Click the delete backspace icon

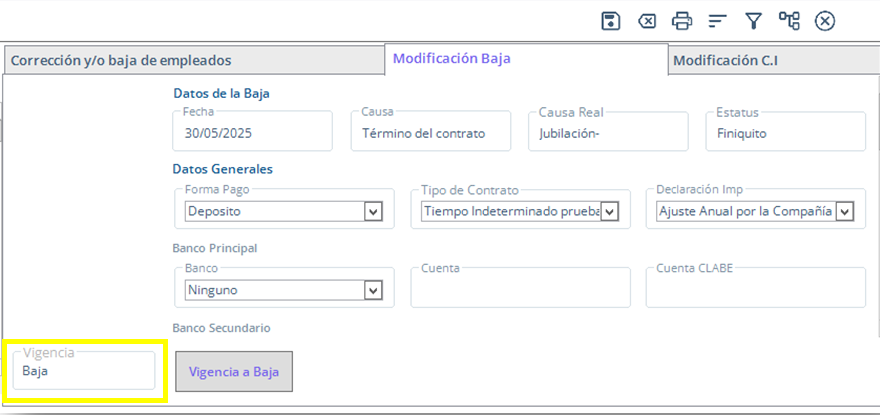point(647,21)
